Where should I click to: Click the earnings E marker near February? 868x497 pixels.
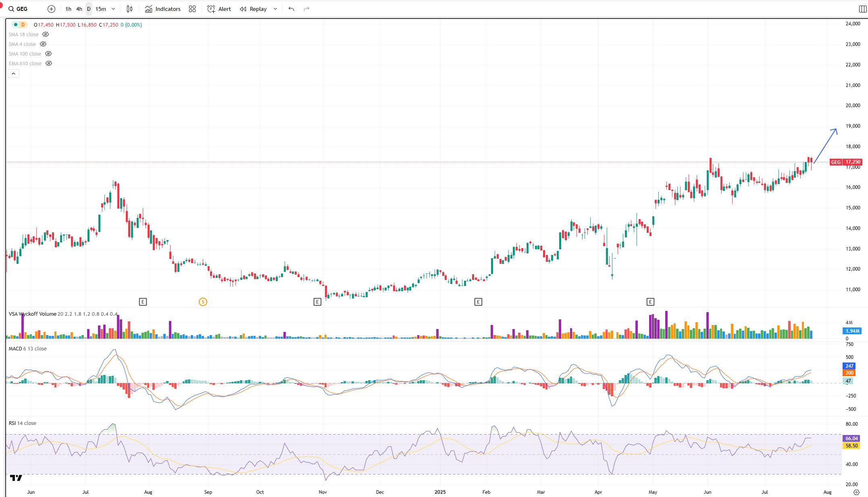click(478, 302)
